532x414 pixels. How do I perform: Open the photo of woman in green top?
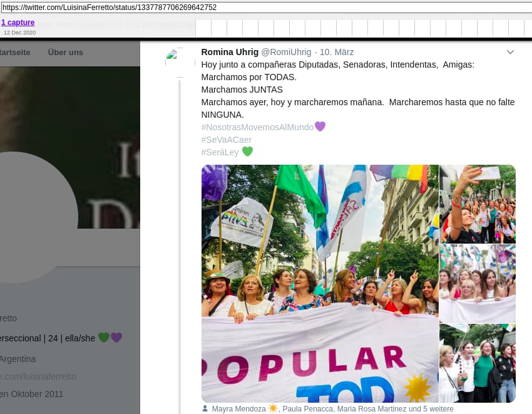coord(478,363)
